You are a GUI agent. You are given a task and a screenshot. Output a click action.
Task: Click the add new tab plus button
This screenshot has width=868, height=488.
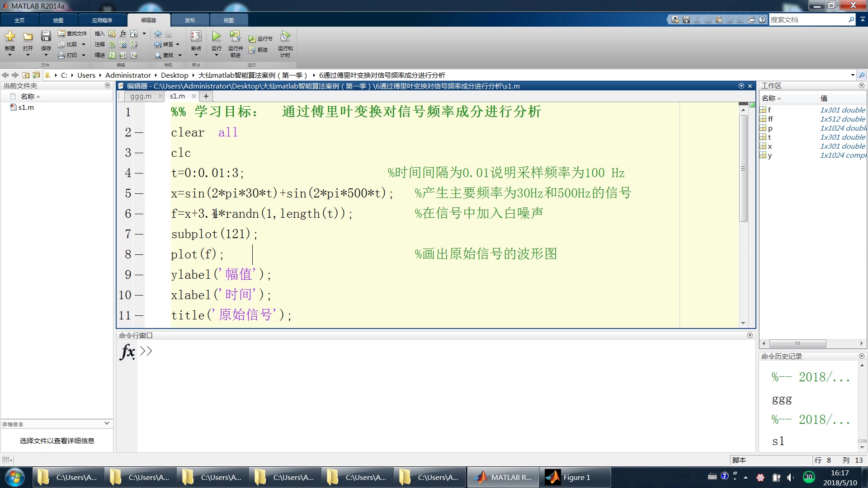tap(206, 96)
